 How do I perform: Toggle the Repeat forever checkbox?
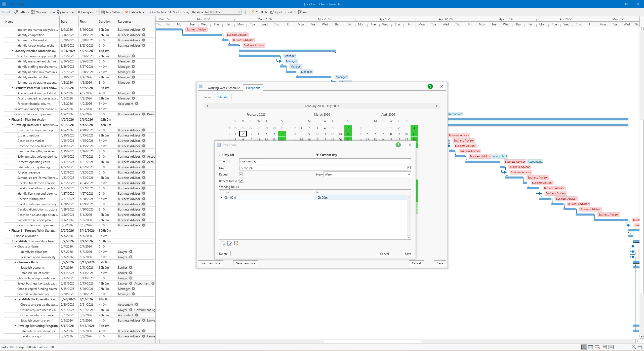coord(241,181)
